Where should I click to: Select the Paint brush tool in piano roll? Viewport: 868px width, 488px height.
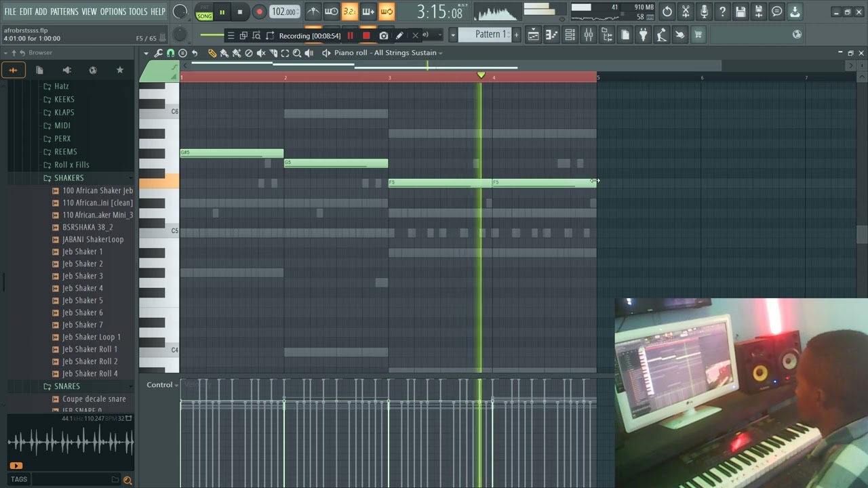[224, 53]
